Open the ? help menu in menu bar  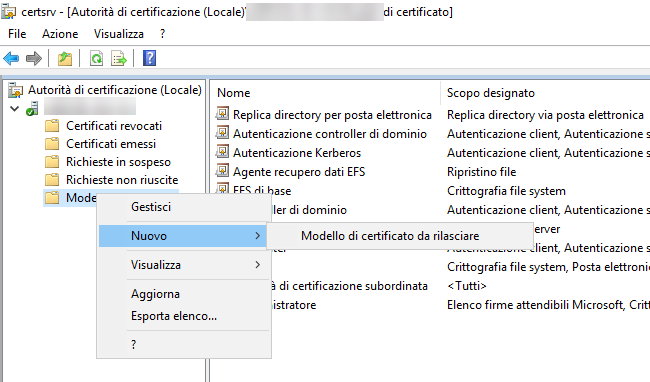(x=162, y=34)
